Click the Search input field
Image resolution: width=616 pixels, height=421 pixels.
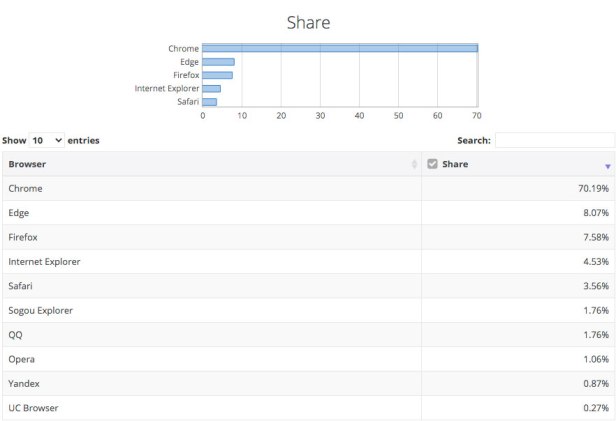(555, 140)
